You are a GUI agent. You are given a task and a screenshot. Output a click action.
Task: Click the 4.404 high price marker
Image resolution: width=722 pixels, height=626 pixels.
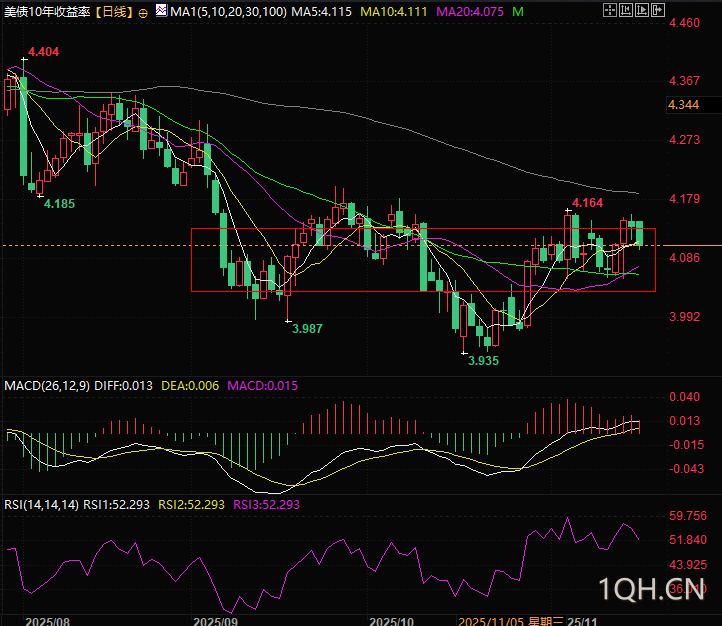pyautogui.click(x=44, y=52)
